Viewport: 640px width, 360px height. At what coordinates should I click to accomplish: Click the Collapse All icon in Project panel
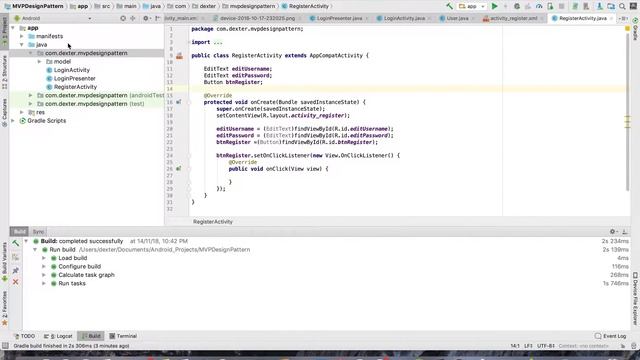[x=133, y=18]
